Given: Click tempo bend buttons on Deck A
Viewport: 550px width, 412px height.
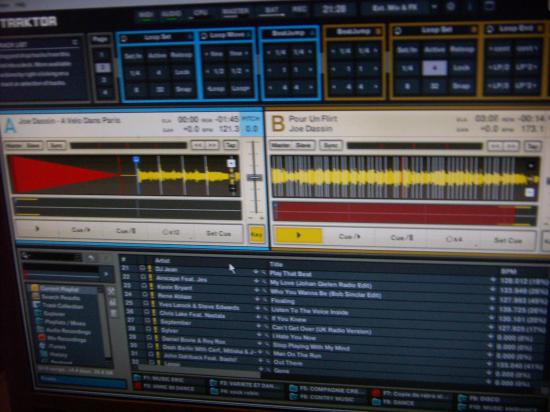Looking at the screenshot, I should tap(205, 145).
